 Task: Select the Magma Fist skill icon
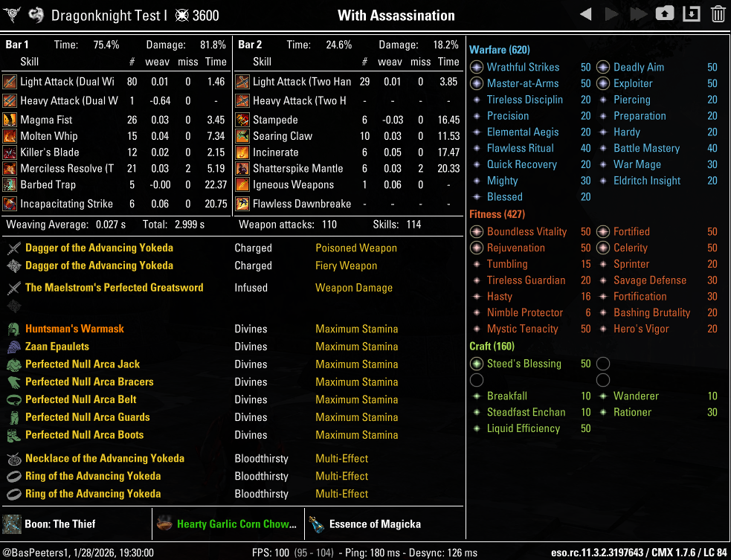(10, 120)
